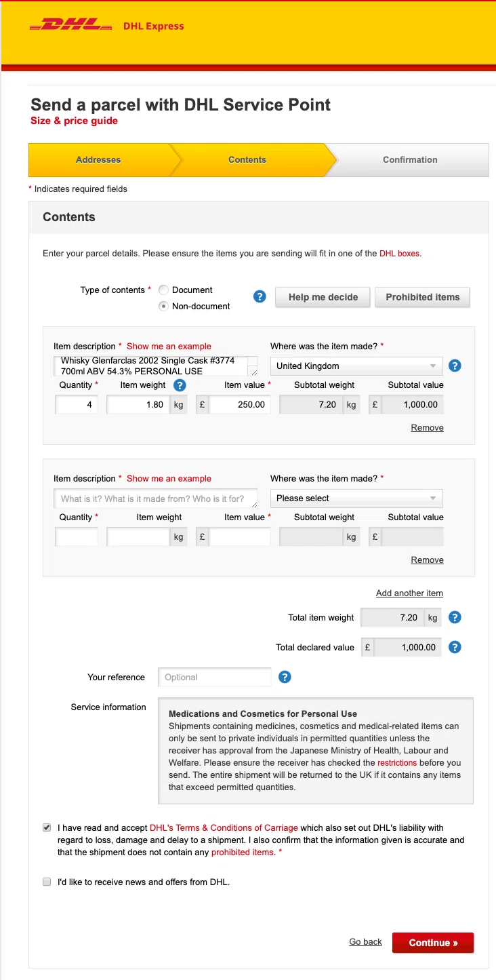This screenshot has height=980, width=496.
Task: Open help icon next to Type of contents
Action: (x=260, y=296)
